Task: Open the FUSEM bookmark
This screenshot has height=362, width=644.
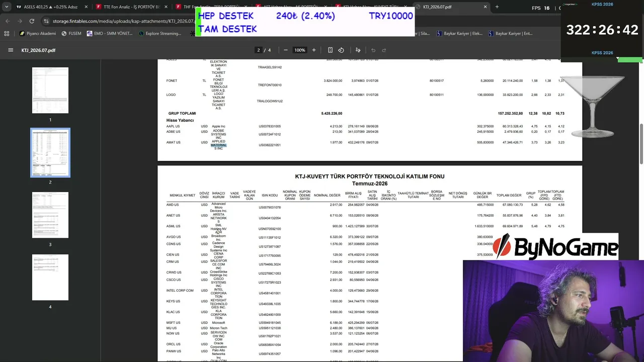Action: pos(71,34)
